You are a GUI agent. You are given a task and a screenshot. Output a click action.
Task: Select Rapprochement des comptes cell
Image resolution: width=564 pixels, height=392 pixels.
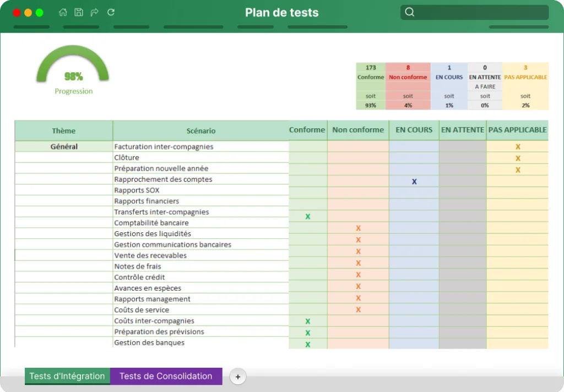[x=200, y=179]
